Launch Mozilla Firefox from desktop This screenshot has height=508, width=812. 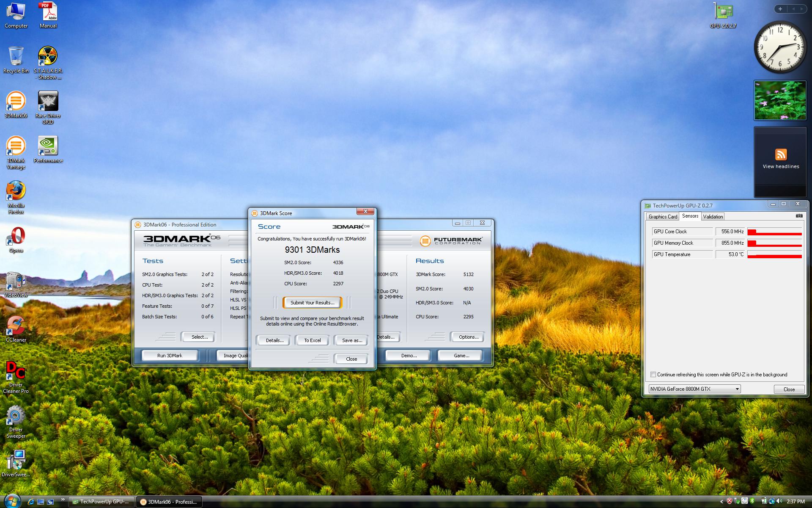tap(16, 198)
